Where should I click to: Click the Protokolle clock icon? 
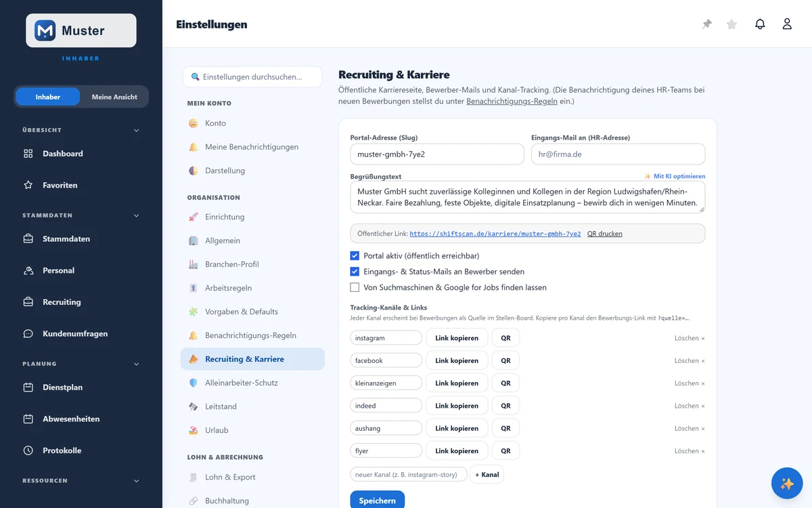pyautogui.click(x=28, y=450)
